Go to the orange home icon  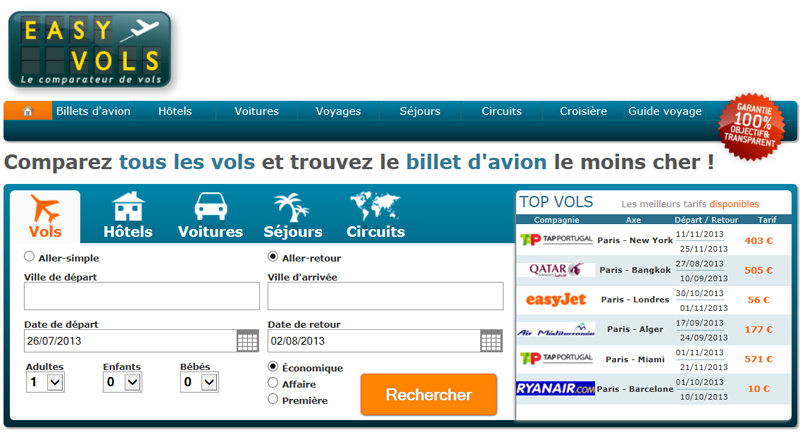28,111
